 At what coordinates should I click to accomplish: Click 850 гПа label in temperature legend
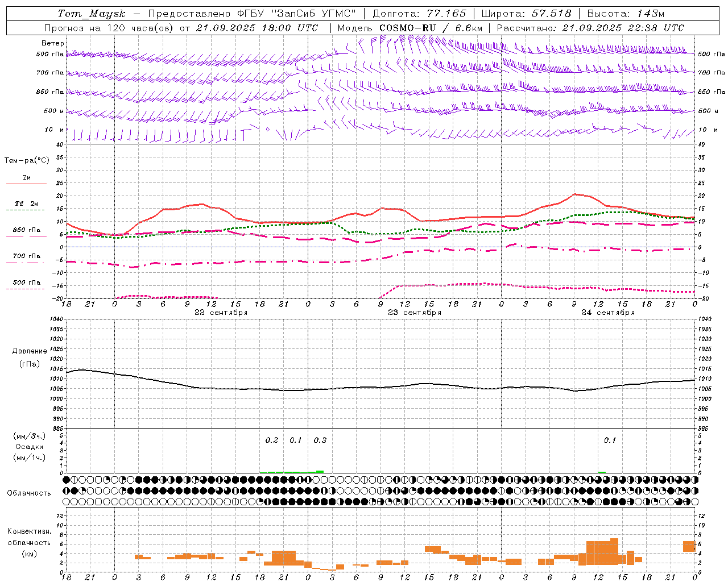[x=27, y=230]
